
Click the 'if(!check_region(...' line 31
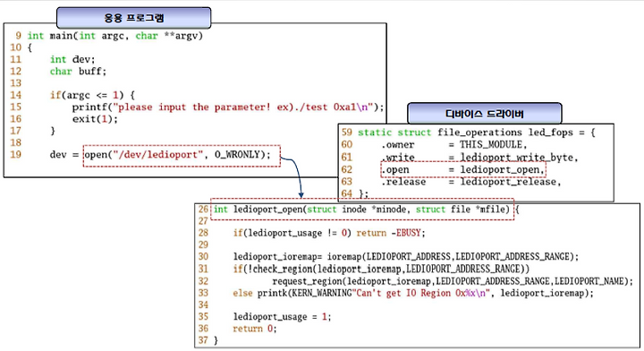pyautogui.click(x=381, y=270)
